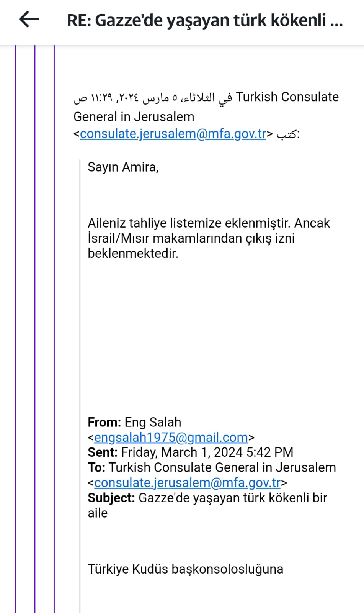Viewport: 364px width, 613px height.
Task: Click the bold 'Subject:' label
Action: 111,498
